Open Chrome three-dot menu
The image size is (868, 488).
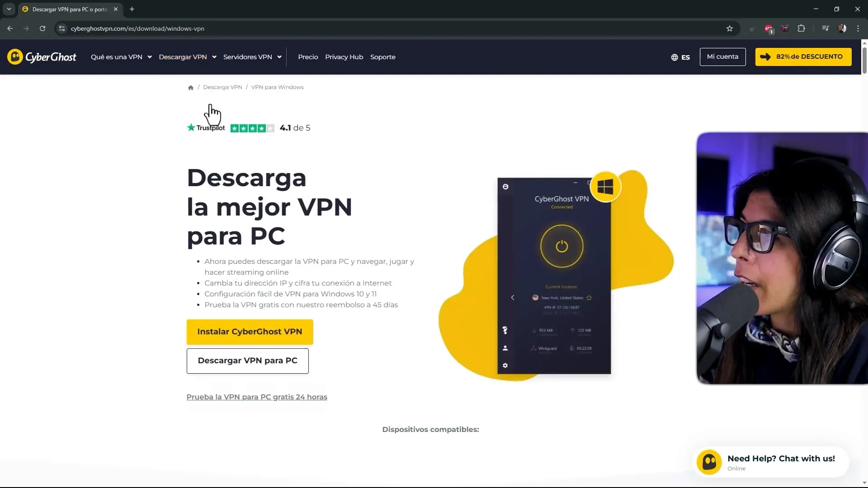click(858, 28)
